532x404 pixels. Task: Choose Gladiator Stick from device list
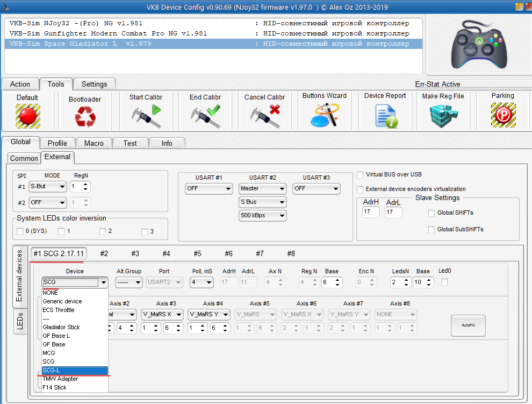75,327
